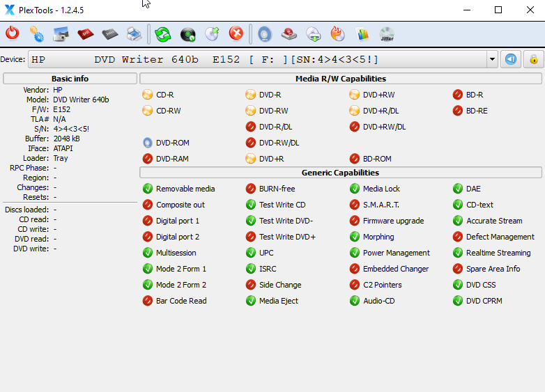Click the DAE green check icon

point(458,189)
